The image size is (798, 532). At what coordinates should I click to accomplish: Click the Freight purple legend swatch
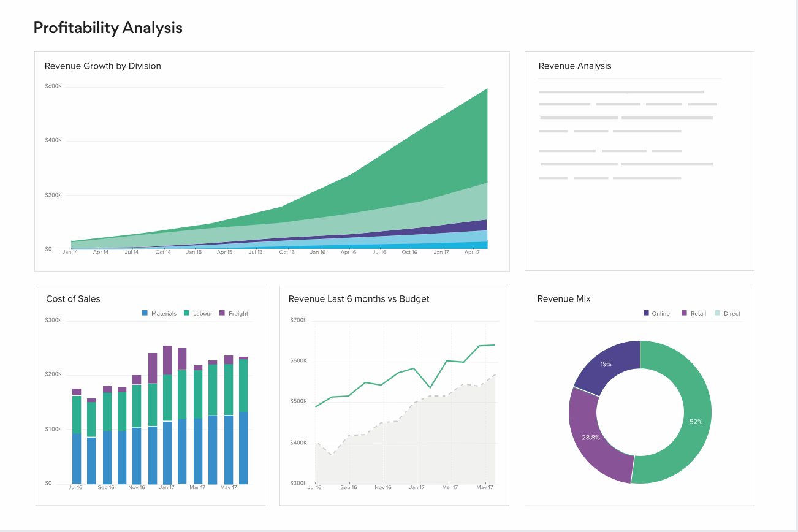pos(222,313)
